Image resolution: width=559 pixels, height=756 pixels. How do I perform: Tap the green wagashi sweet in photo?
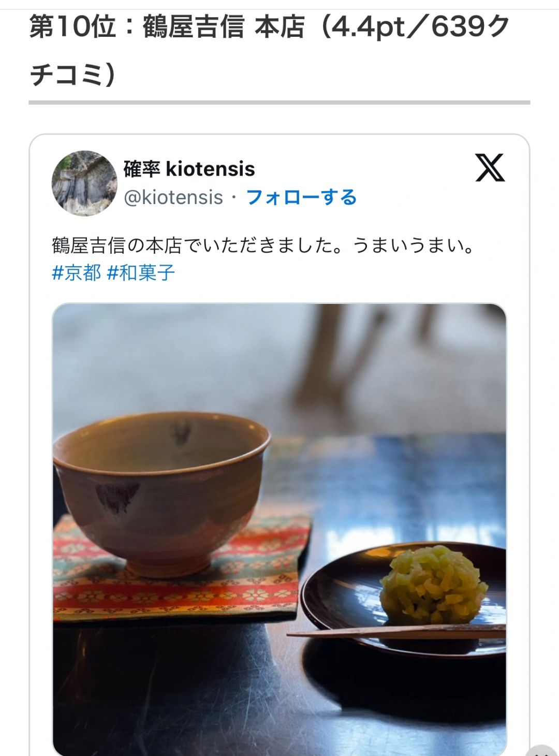(x=434, y=584)
